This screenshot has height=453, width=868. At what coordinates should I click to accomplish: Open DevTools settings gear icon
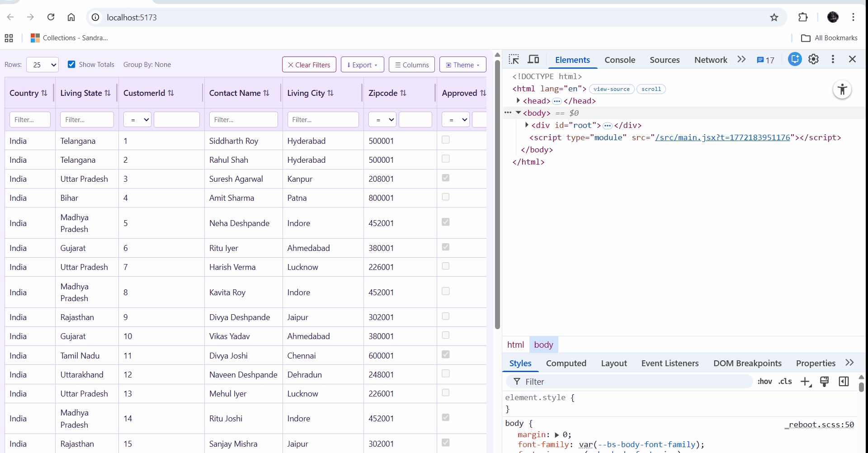coord(813,59)
